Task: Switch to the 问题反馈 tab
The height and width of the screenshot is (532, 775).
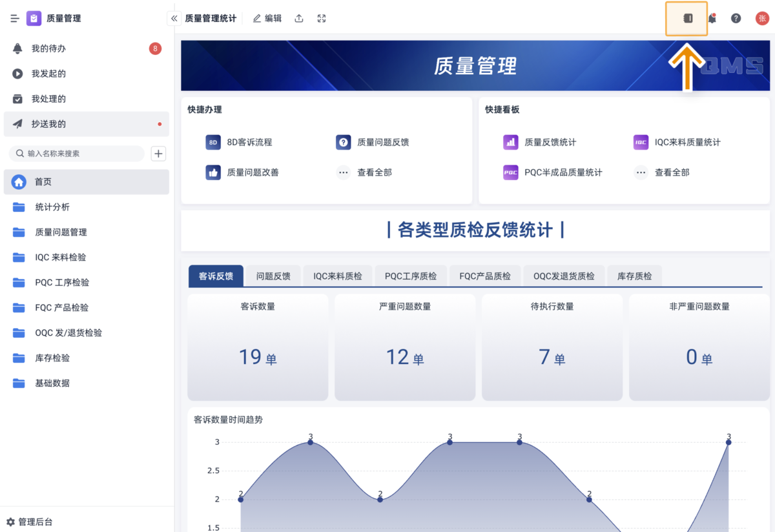Action: coord(273,276)
